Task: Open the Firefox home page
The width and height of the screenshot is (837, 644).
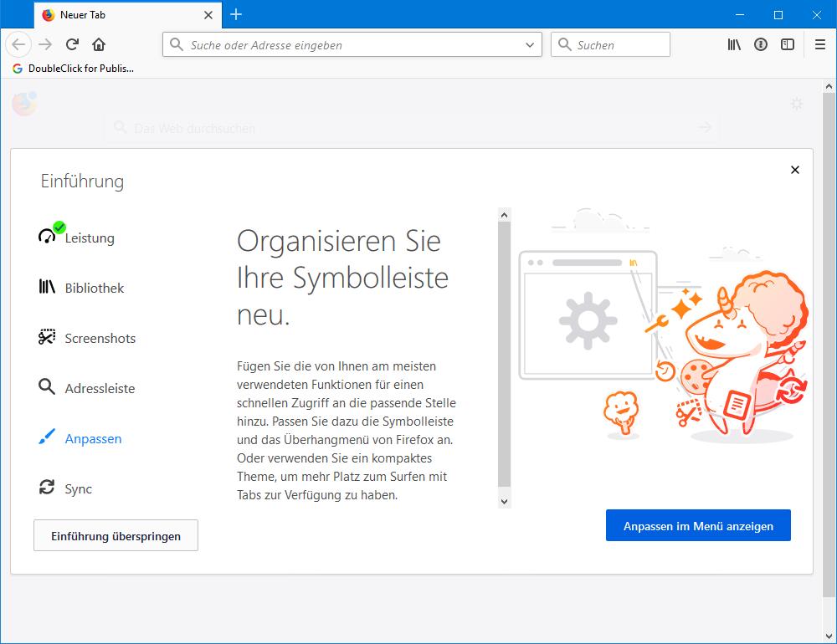Action: pos(99,44)
